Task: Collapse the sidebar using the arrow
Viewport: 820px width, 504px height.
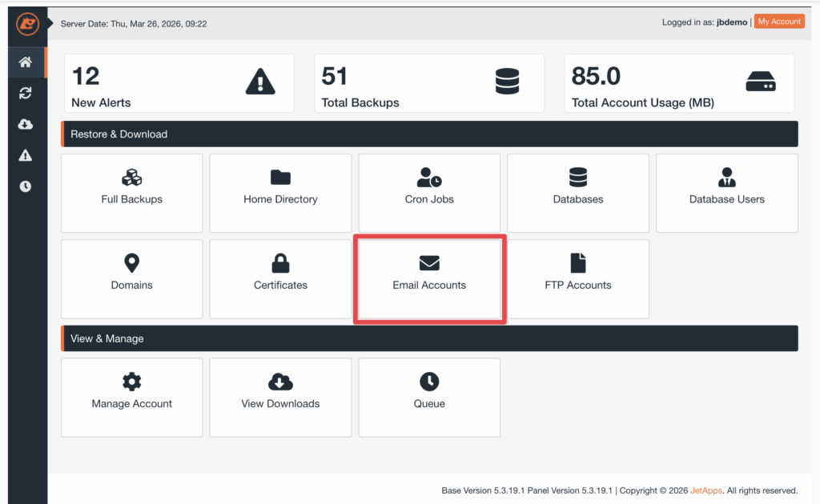Action: [x=51, y=23]
